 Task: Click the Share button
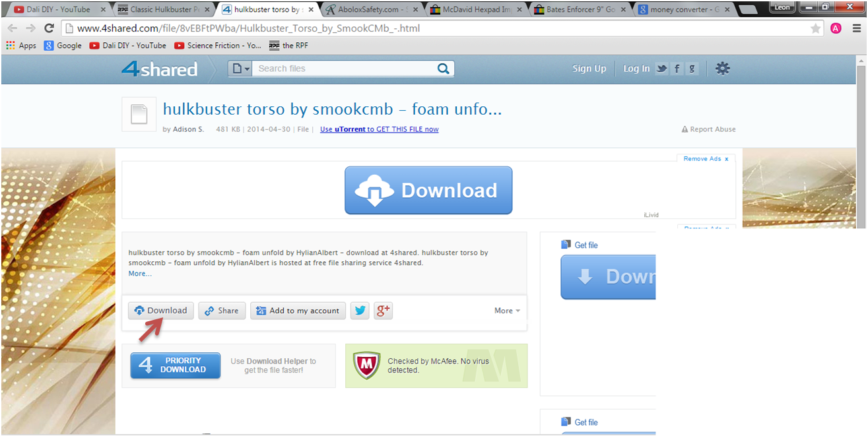click(x=222, y=311)
